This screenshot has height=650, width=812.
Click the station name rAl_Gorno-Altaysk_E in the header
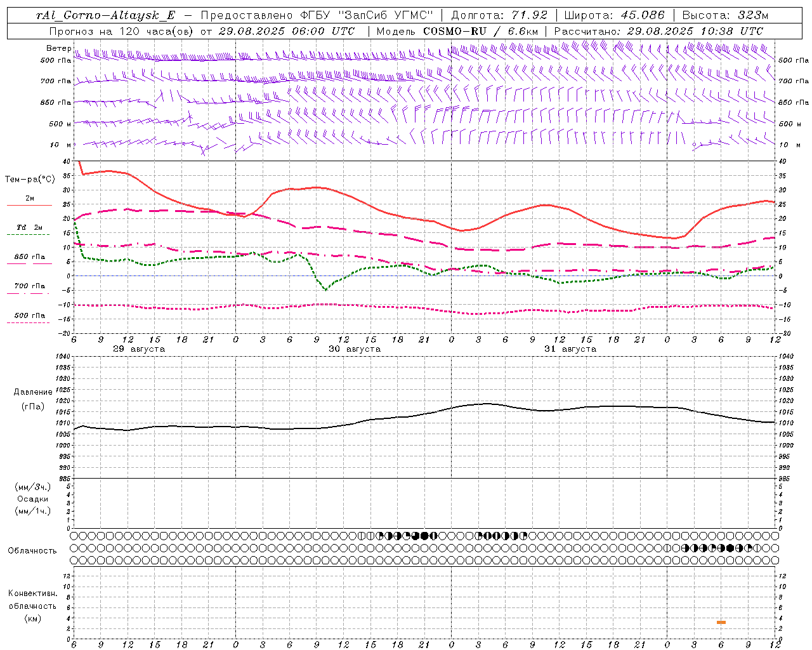coord(105,16)
